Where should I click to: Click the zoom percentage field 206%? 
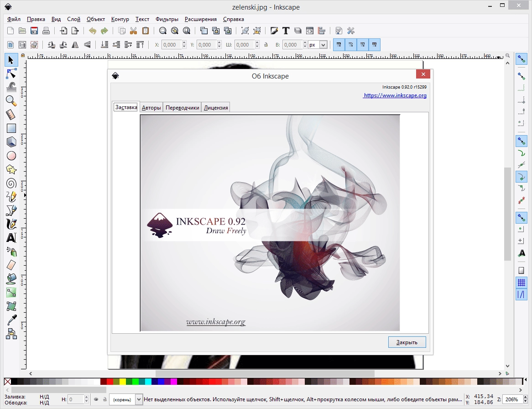tap(512, 399)
